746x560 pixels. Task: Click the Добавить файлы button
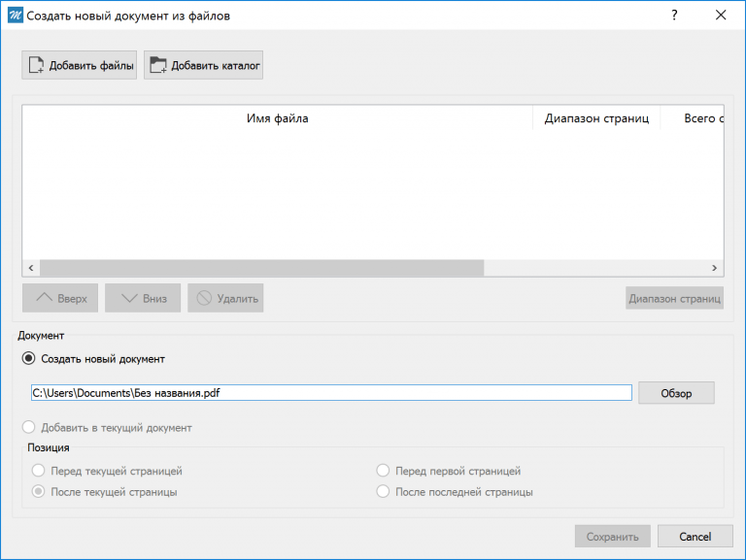click(79, 65)
